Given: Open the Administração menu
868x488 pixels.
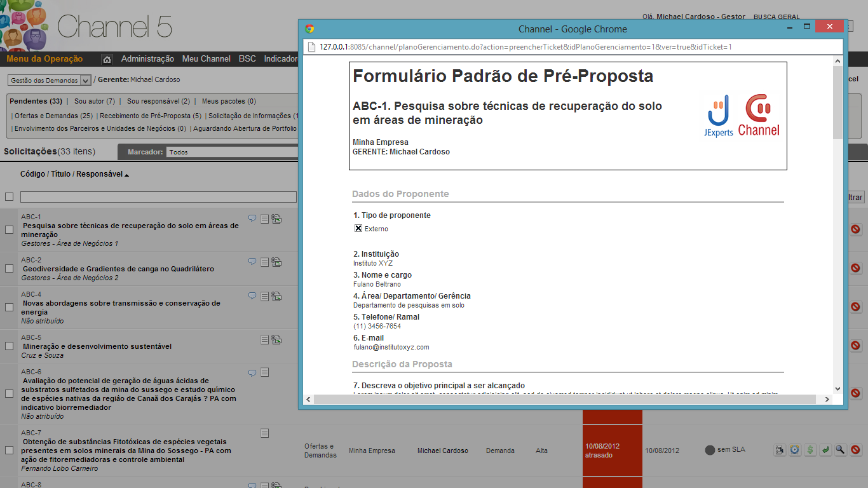Looking at the screenshot, I should 147,58.
